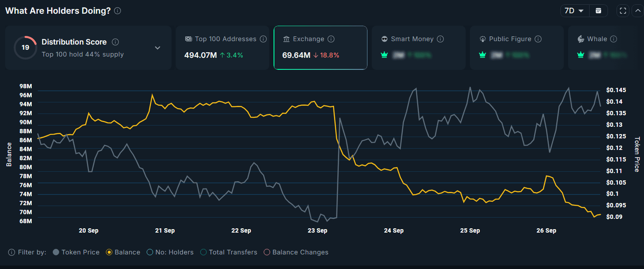Enter fullscreen mode for the chart
644x269 pixels.
[623, 11]
